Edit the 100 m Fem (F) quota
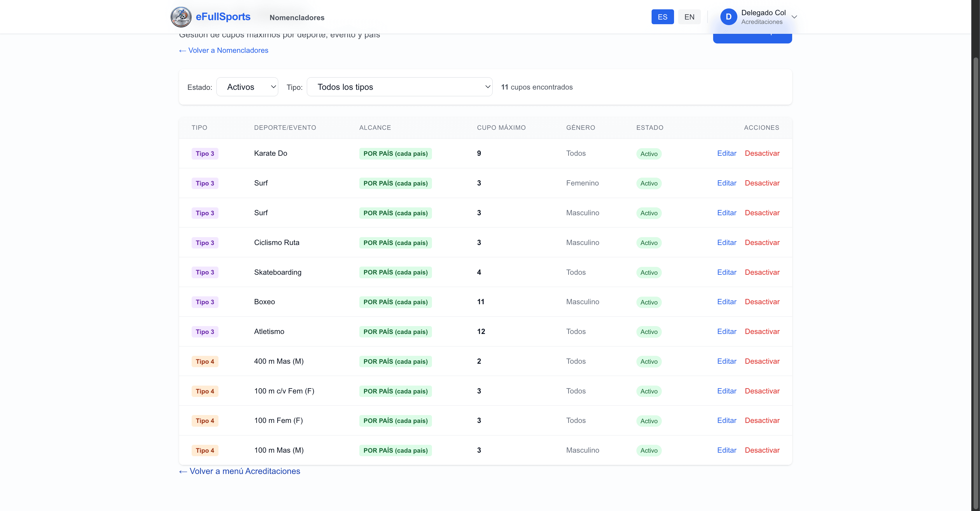The width and height of the screenshot is (980, 511). (x=727, y=421)
